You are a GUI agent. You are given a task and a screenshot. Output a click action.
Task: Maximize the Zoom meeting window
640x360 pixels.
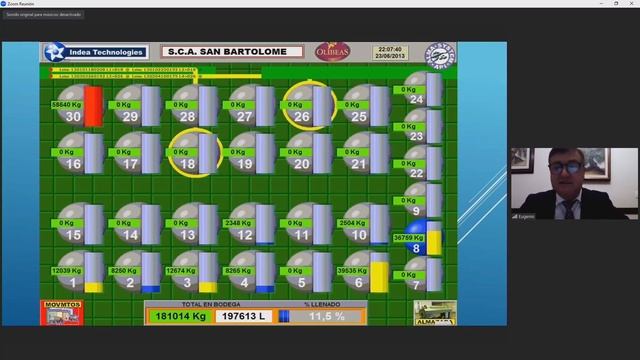coord(616,4)
